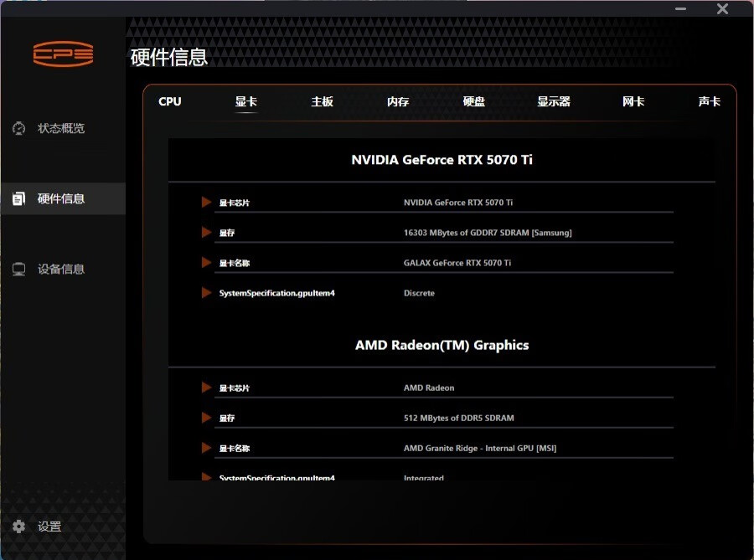Select 硬件信息 sidebar label

[61, 198]
